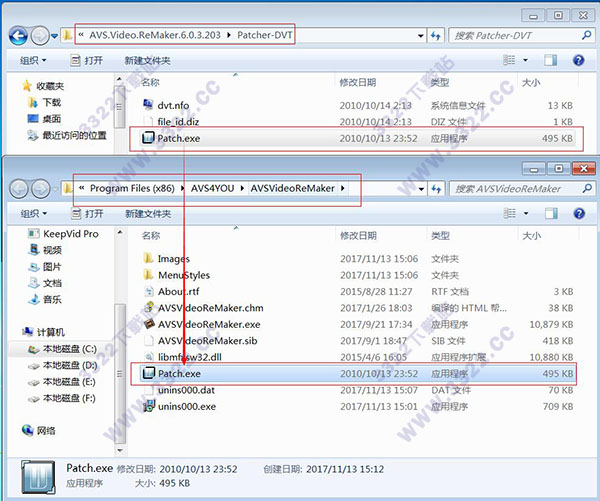The height and width of the screenshot is (501, 600).
Task: Select AVSVideoReMaker.sib file
Action: click(207, 341)
